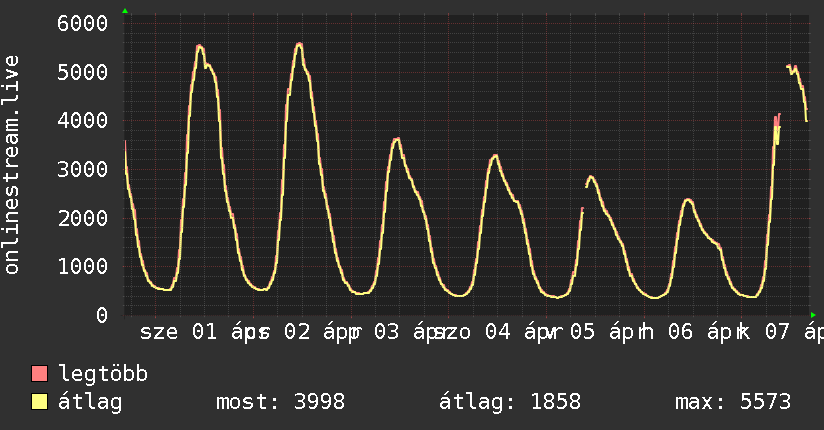This screenshot has height=430, width=824.
Task: Click the 5000 y-axis label
Action: (x=83, y=72)
